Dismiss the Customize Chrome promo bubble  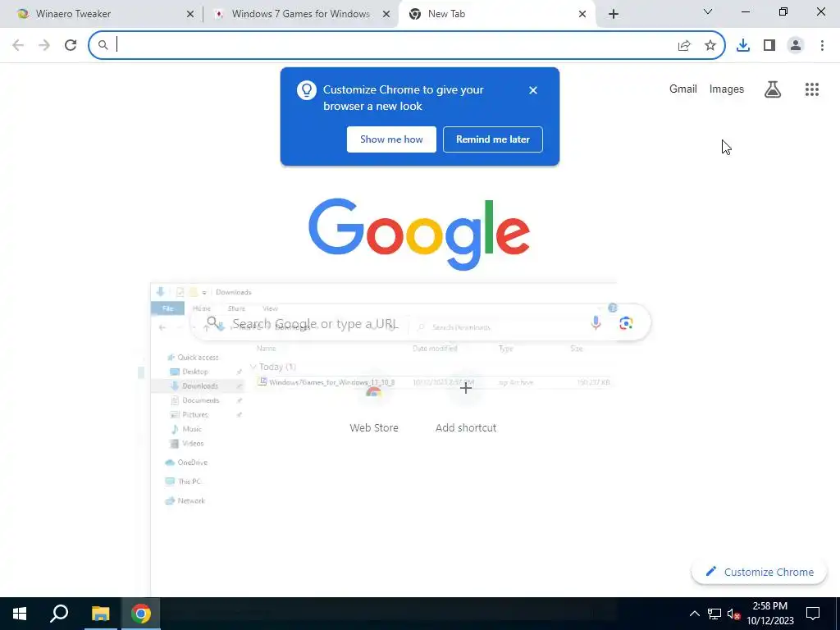(x=533, y=90)
